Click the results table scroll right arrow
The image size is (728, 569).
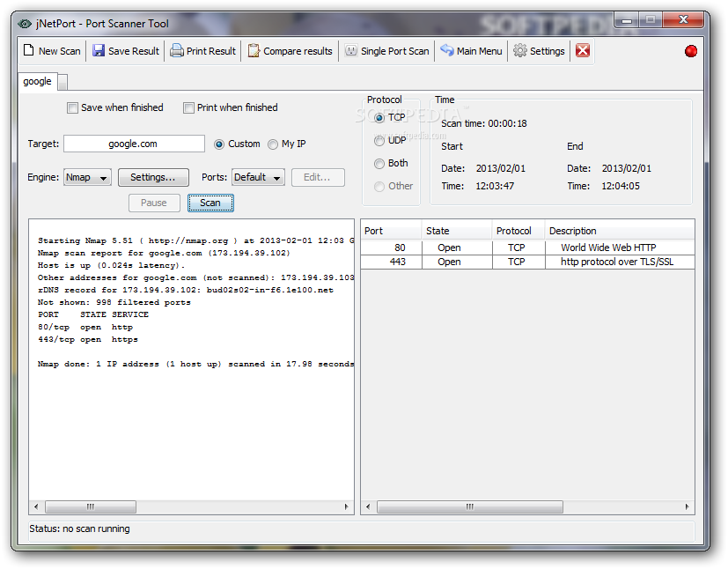[688, 506]
